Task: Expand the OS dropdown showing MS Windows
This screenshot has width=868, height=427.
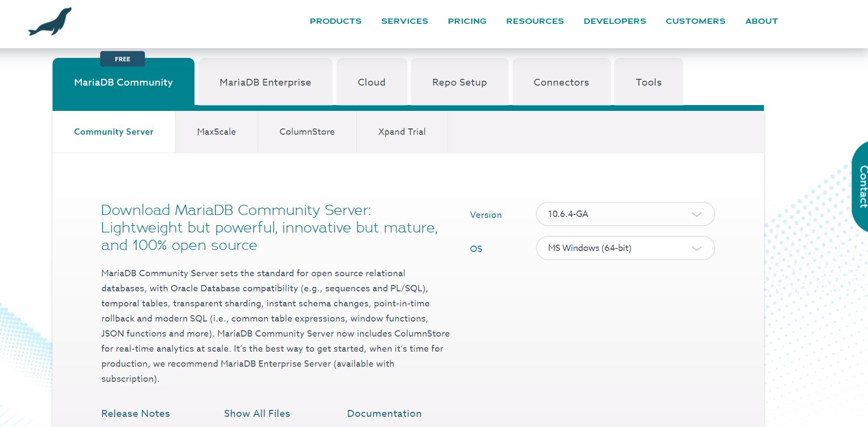Action: [625, 248]
